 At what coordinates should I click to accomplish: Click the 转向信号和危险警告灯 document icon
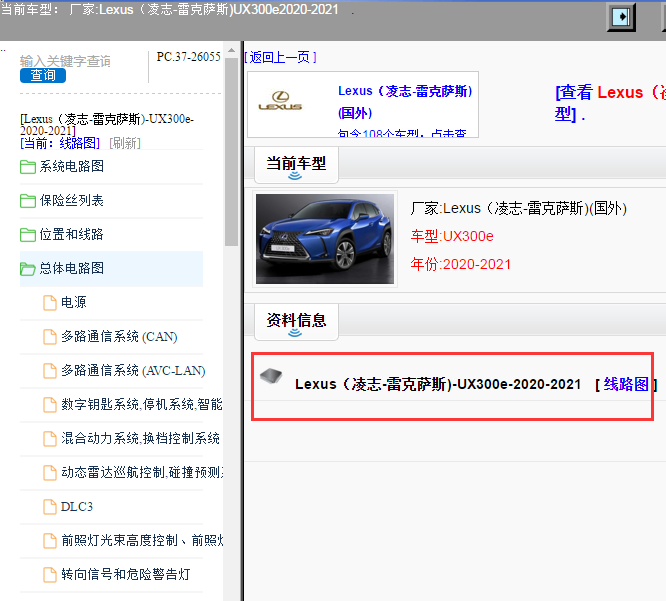click(x=50, y=575)
